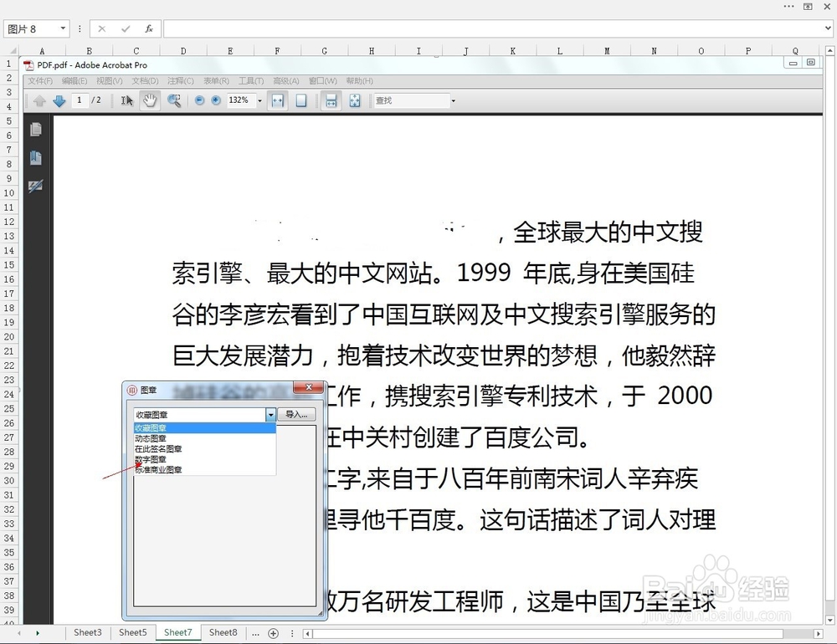
Task: Click the page number input field
Action: tap(80, 100)
